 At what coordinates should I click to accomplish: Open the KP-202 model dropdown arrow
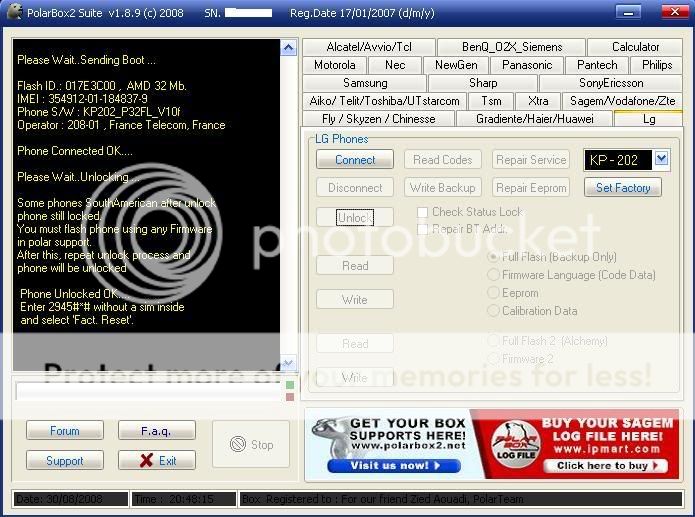coord(661,159)
